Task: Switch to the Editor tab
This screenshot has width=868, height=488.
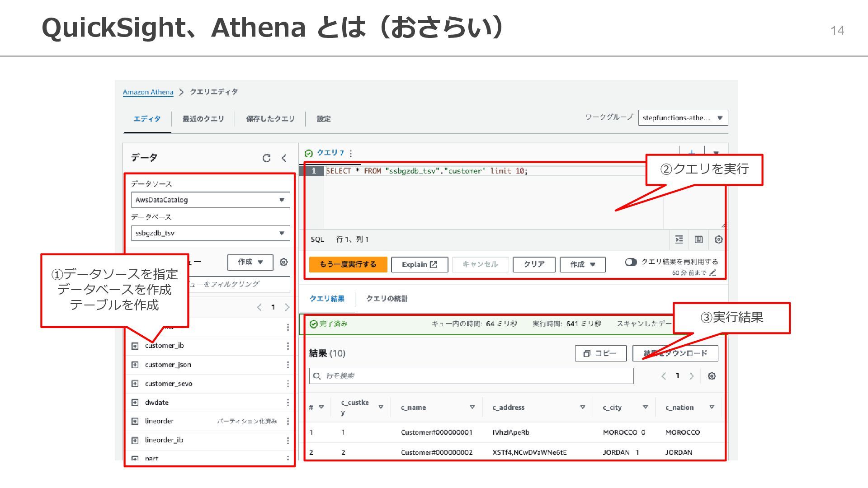Action: pos(147,119)
